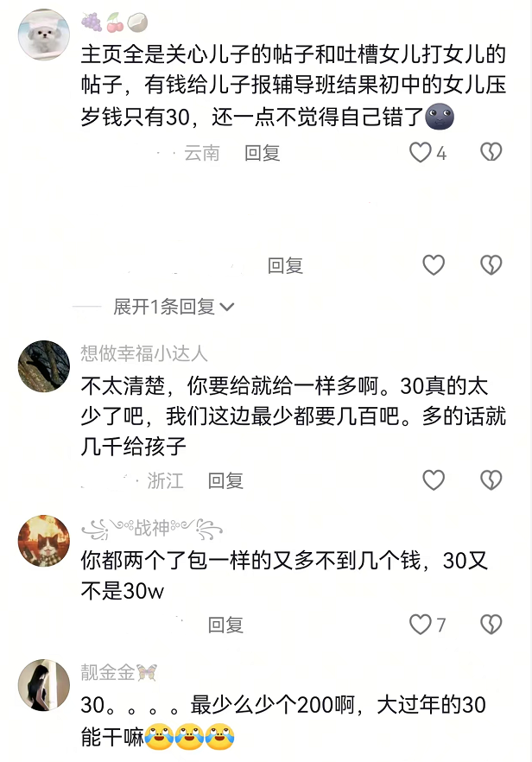Viewport: 532px width, 762px height.
Task: Open username 想做幸福小达人
Action: [x=144, y=353]
